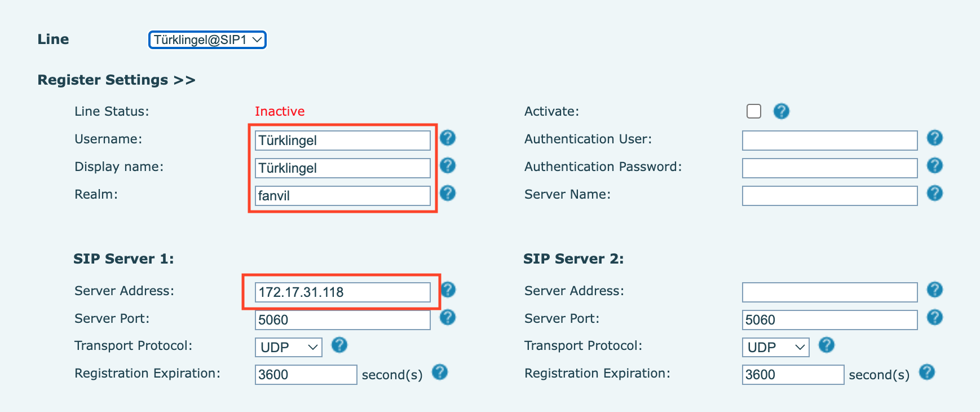The image size is (980, 412).
Task: Click help icon beside Display name field
Action: tap(448, 166)
